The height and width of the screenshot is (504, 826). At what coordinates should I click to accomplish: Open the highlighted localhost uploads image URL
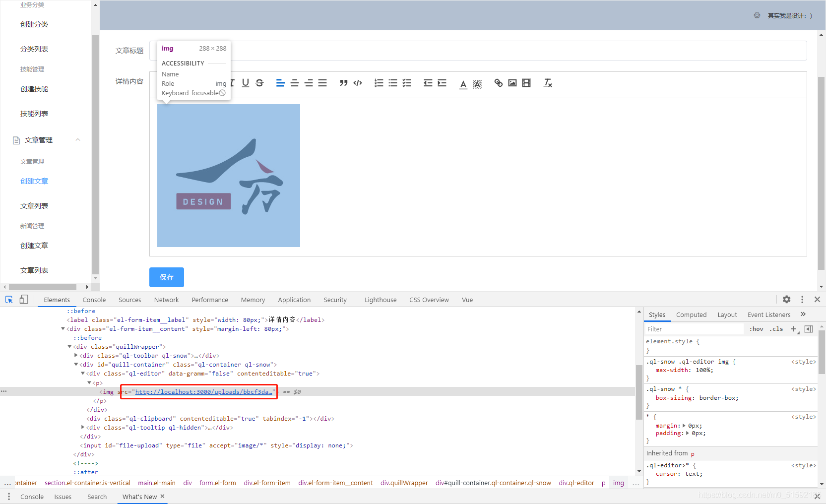[204, 391]
